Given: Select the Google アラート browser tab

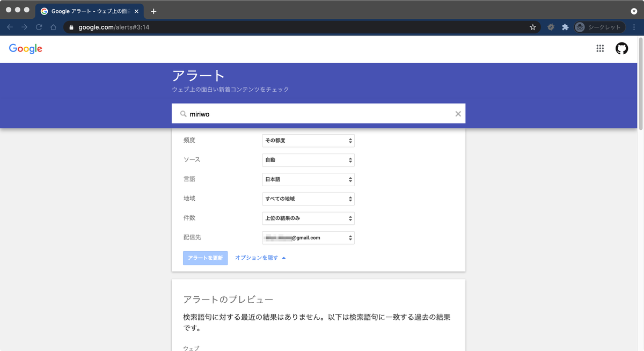Looking at the screenshot, I should (x=90, y=11).
